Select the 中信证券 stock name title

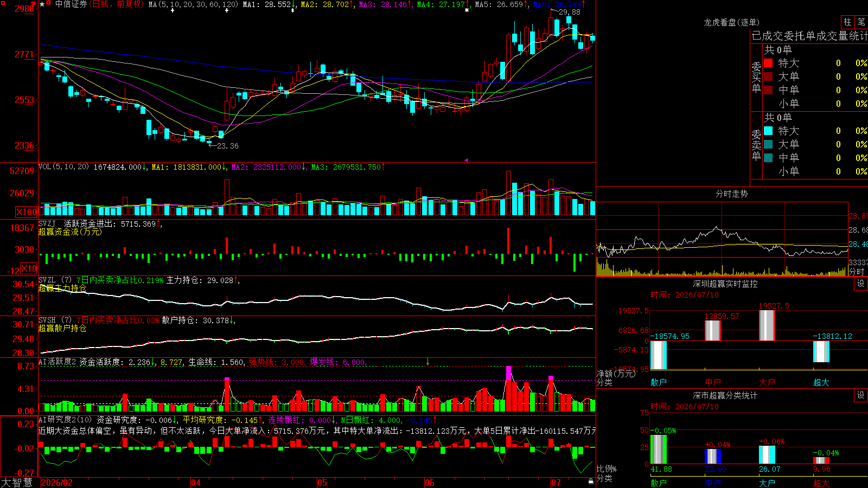71,4
